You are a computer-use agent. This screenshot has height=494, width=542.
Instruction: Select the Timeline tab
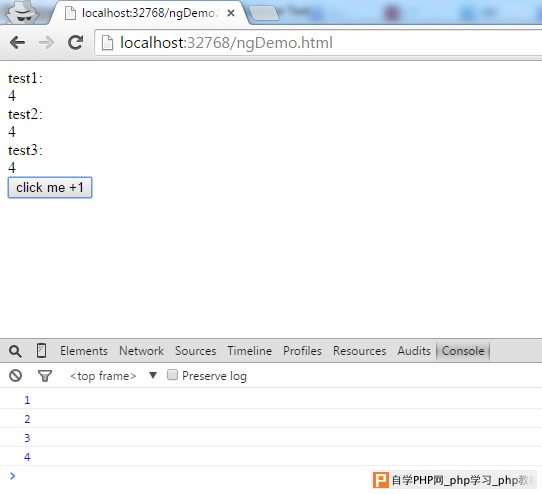[x=250, y=351]
